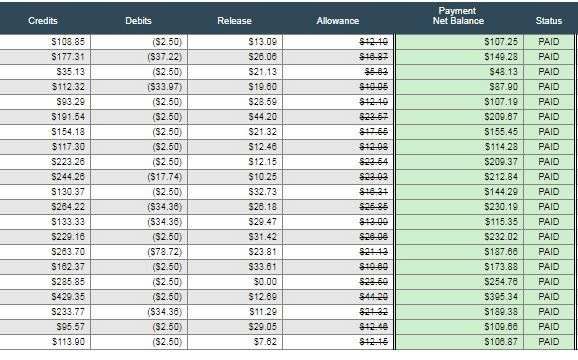Select the ($78.72) debits cell
The width and height of the screenshot is (578, 360).
[139, 252]
